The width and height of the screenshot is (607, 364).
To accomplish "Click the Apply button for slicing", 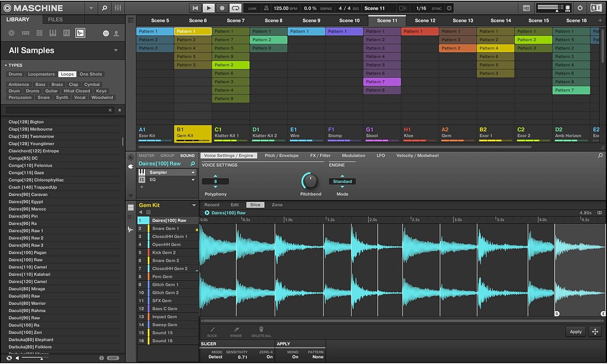I will tap(575, 331).
